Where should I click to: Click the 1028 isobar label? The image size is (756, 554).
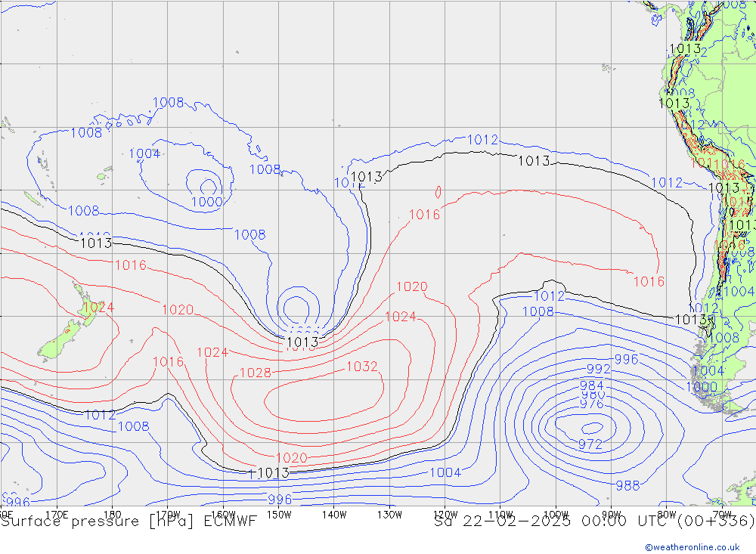[x=255, y=373]
